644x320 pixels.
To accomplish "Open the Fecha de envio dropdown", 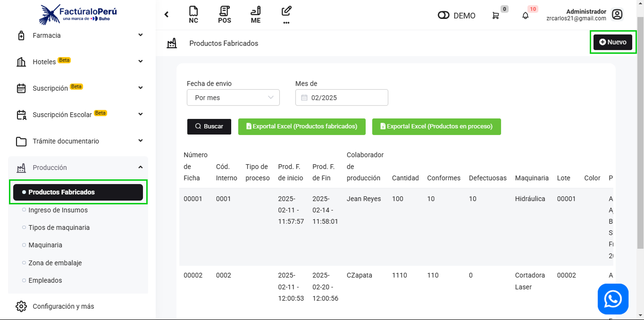I will 233,98.
